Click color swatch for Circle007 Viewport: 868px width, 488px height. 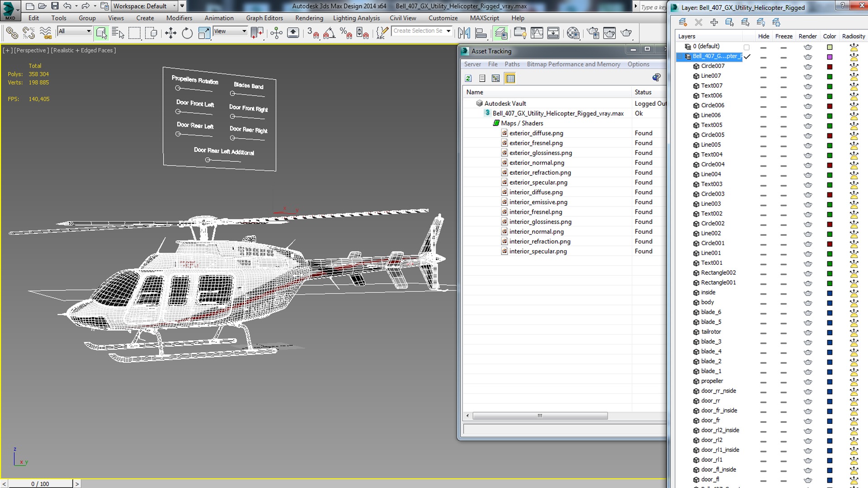coord(830,67)
